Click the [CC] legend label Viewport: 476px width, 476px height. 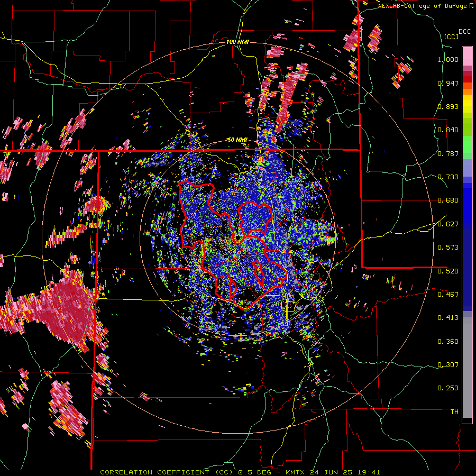pyautogui.click(x=451, y=36)
